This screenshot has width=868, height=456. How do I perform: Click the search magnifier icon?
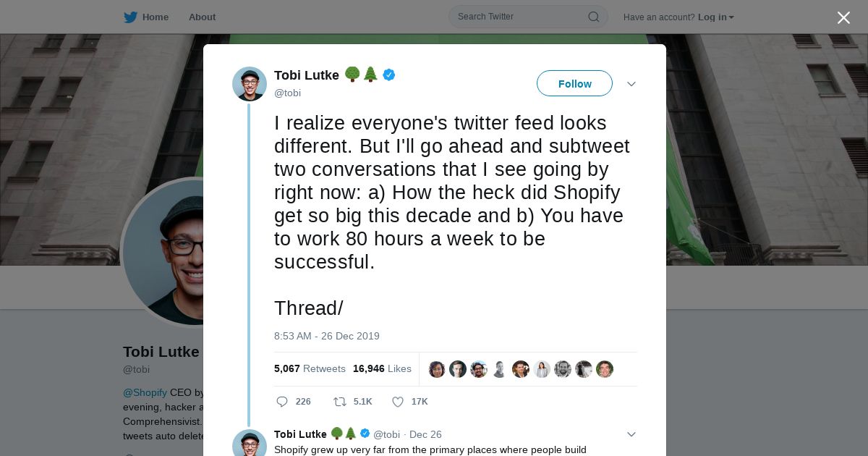[593, 17]
